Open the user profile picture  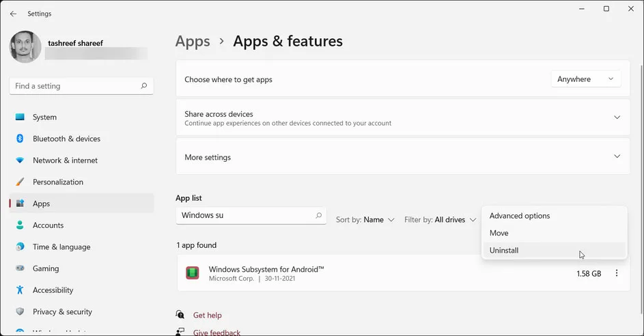click(25, 47)
